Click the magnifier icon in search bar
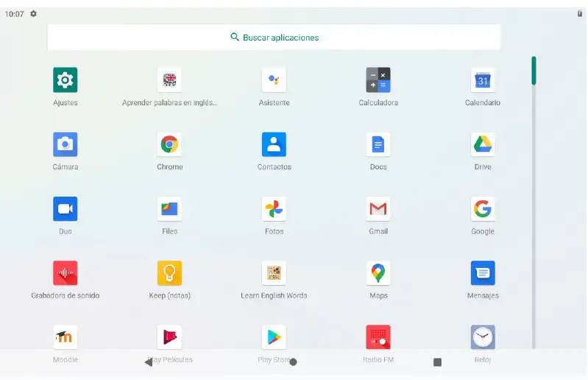This screenshot has height=380, width=588. click(235, 37)
